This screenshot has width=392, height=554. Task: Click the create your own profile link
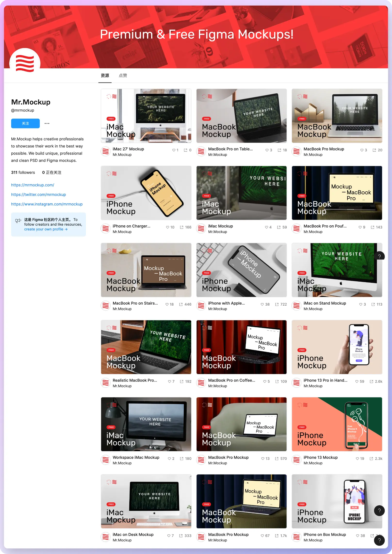[x=46, y=229]
